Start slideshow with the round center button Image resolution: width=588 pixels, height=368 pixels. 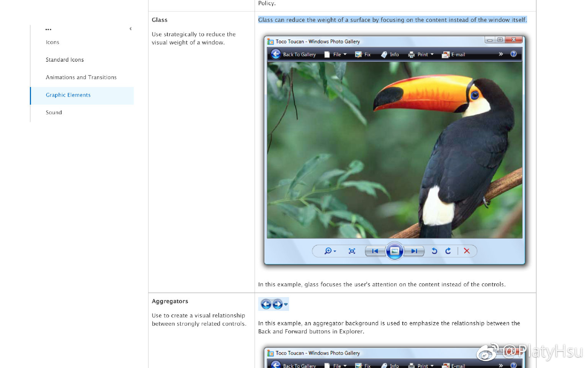[x=394, y=251]
